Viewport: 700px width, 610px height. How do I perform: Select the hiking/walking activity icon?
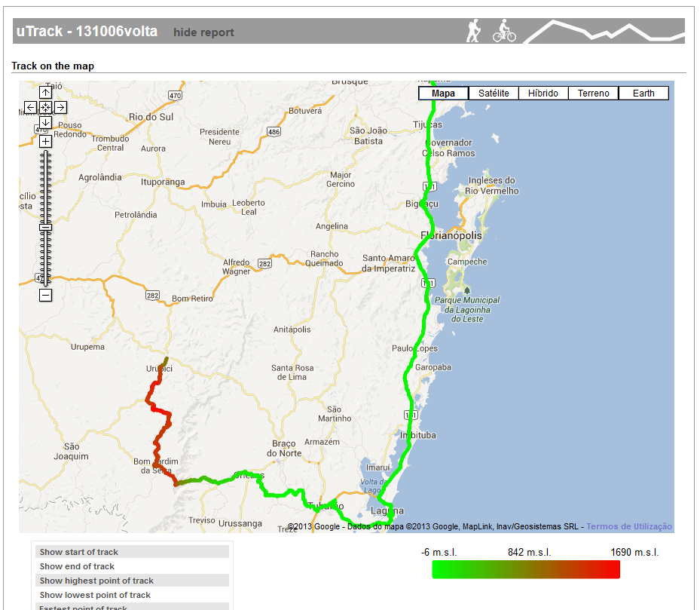472,32
